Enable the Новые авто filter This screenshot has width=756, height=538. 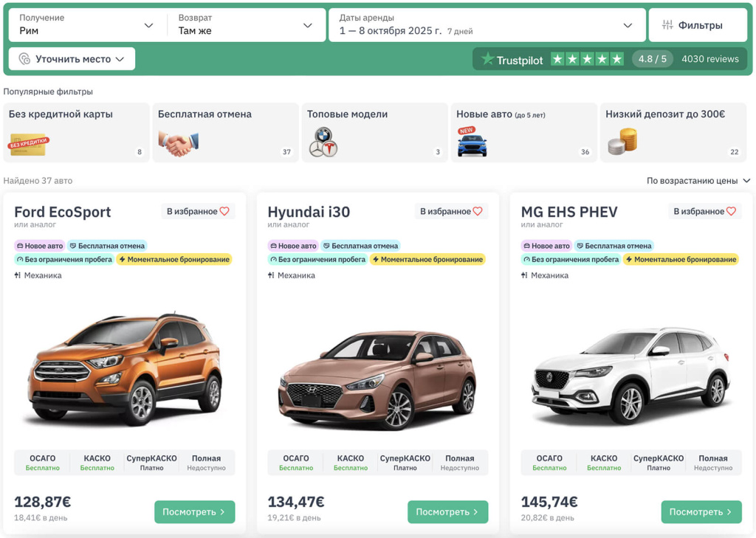[523, 132]
